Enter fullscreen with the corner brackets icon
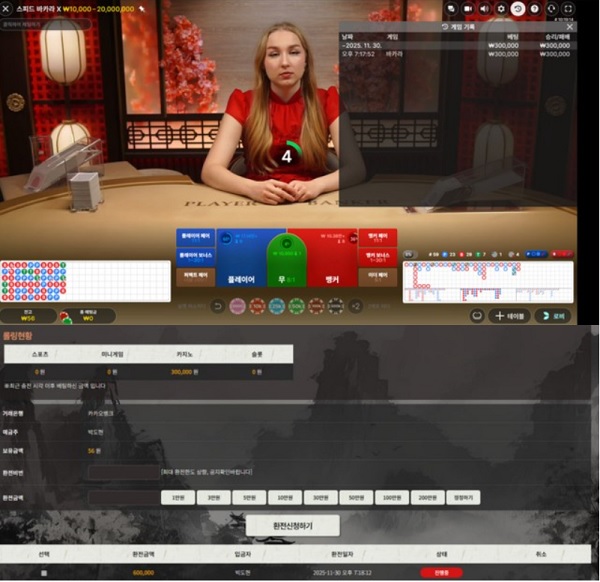The width and height of the screenshot is (600, 582). (568, 8)
